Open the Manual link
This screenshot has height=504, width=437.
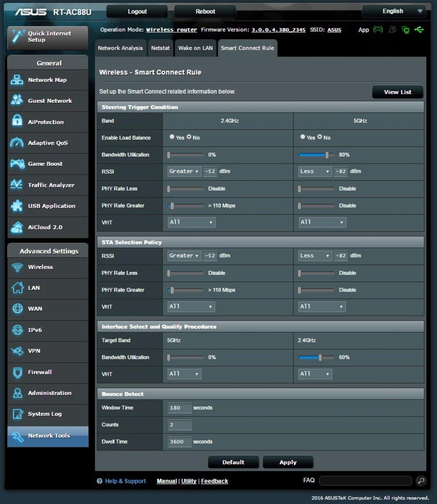(167, 481)
